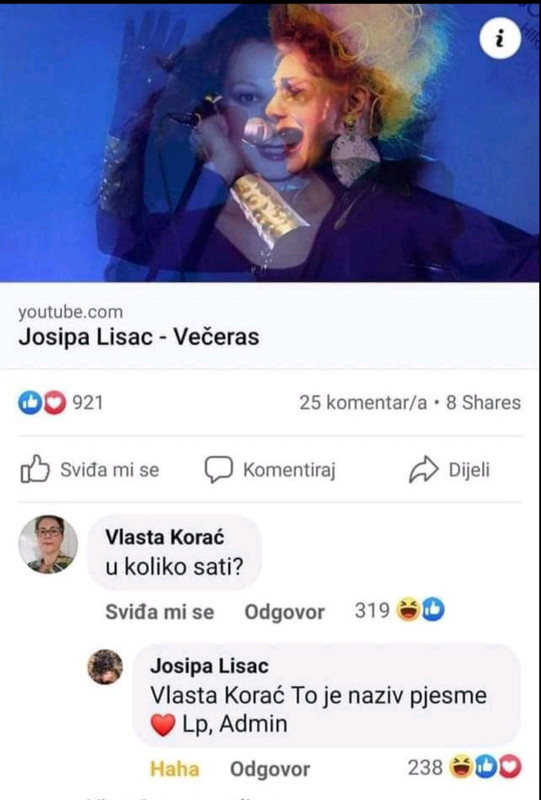Open the Josipa Lisac music video thumbnail

[269, 143]
